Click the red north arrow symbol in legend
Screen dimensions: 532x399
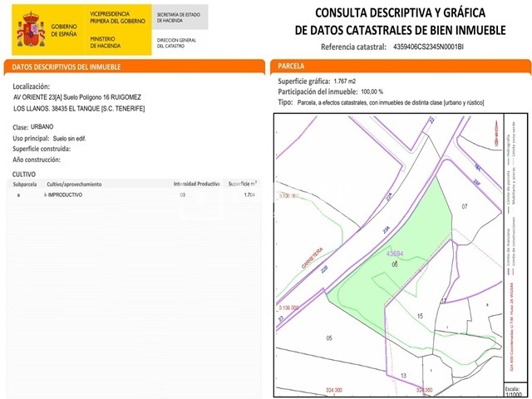tap(496, 133)
